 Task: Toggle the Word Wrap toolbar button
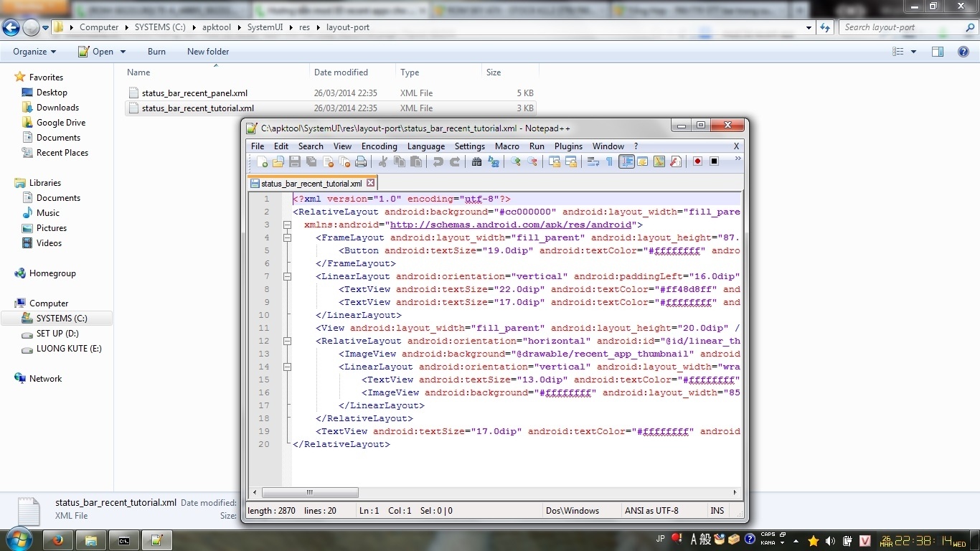point(593,162)
